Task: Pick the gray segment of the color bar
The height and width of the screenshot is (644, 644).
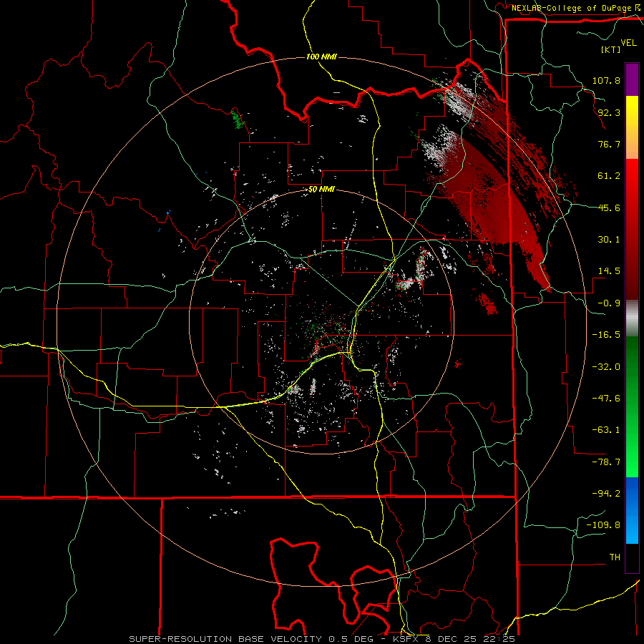Action: (x=632, y=318)
